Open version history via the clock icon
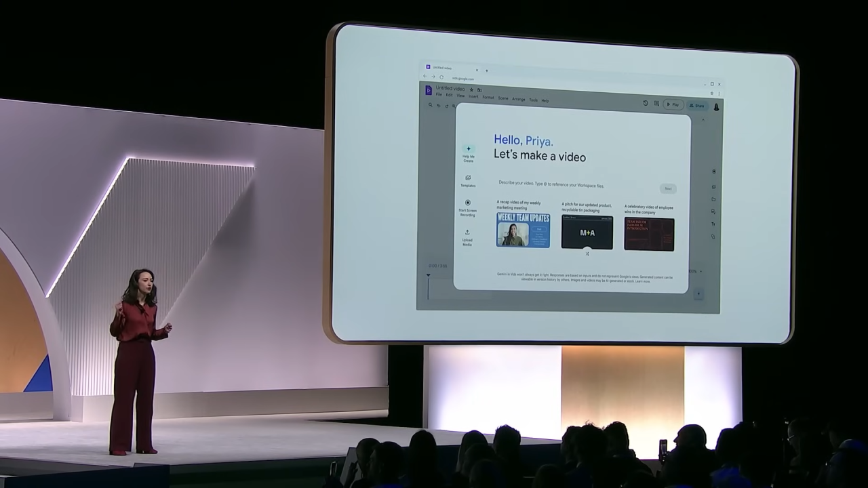Image resolution: width=868 pixels, height=488 pixels. [645, 103]
